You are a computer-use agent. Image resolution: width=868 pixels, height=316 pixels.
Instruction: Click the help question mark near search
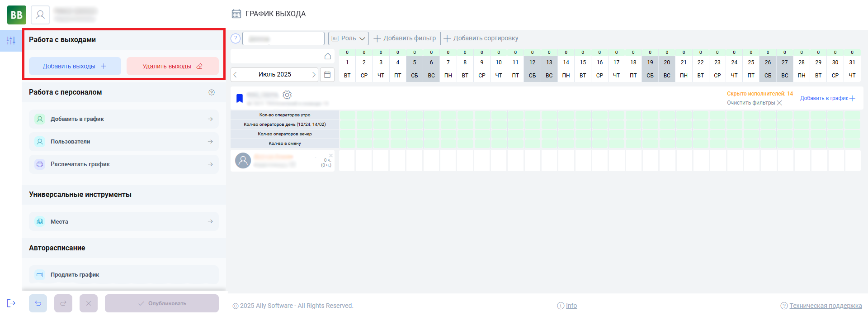236,38
